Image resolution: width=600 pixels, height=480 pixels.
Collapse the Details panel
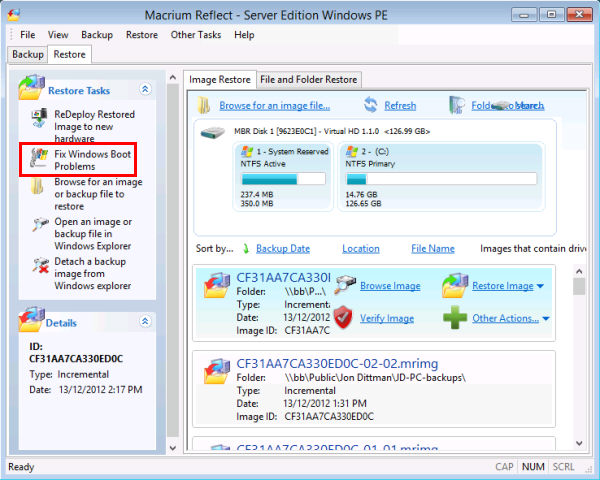pyautogui.click(x=145, y=321)
